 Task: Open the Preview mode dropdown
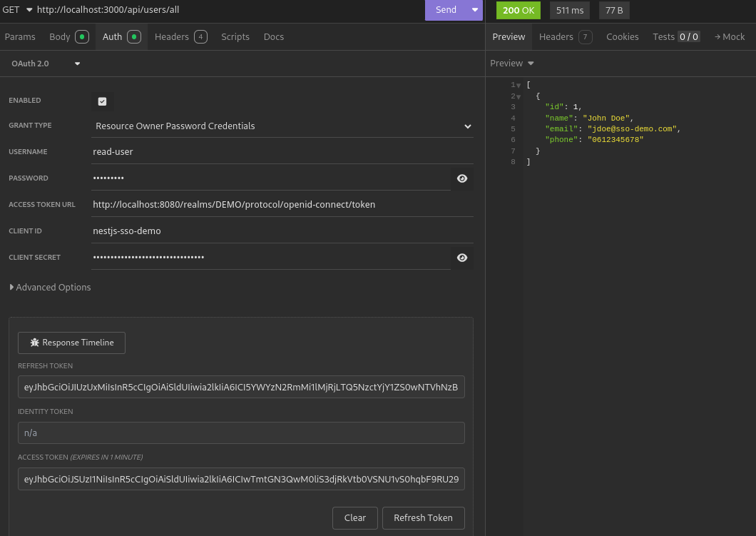pyautogui.click(x=512, y=64)
